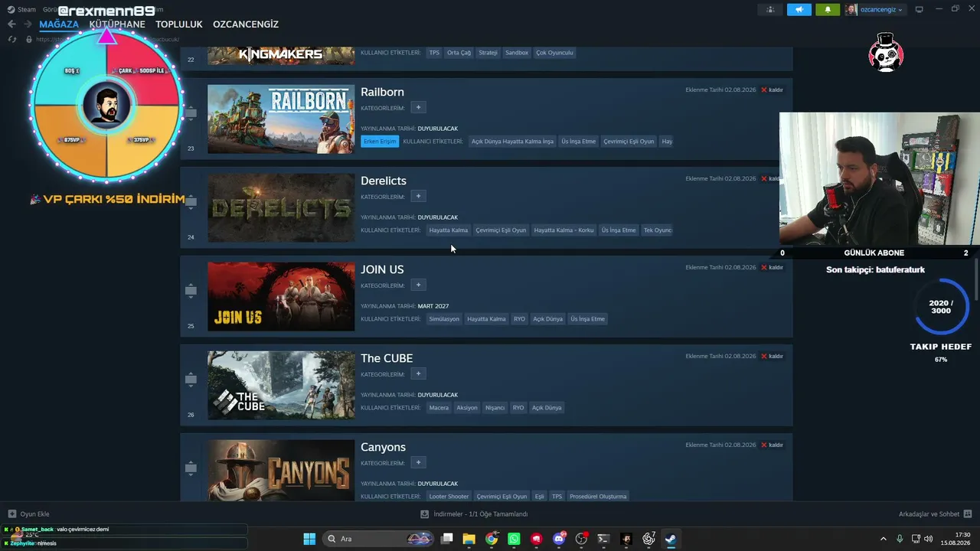
Task: Select the Açık Dünya Hayatta Kalma İnşa tag
Action: pyautogui.click(x=512, y=142)
